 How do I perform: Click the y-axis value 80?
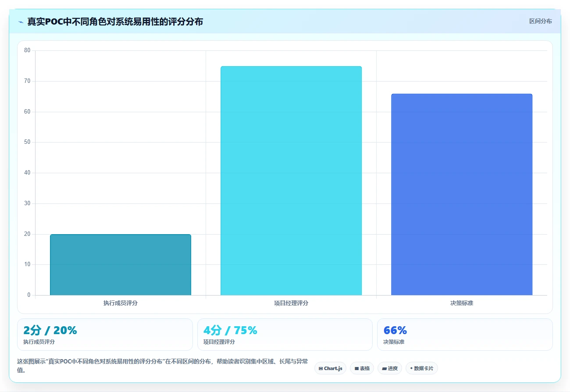(x=27, y=50)
